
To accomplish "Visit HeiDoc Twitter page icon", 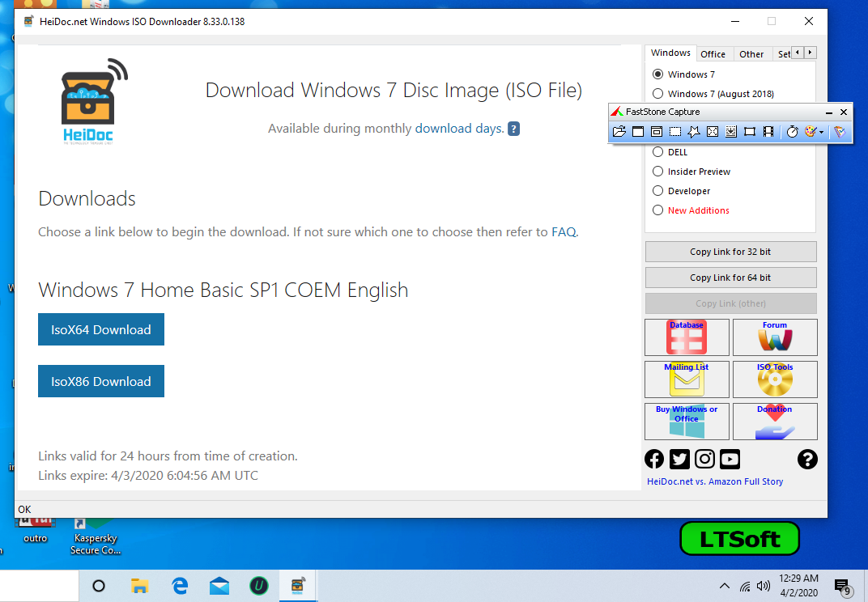I will click(679, 460).
